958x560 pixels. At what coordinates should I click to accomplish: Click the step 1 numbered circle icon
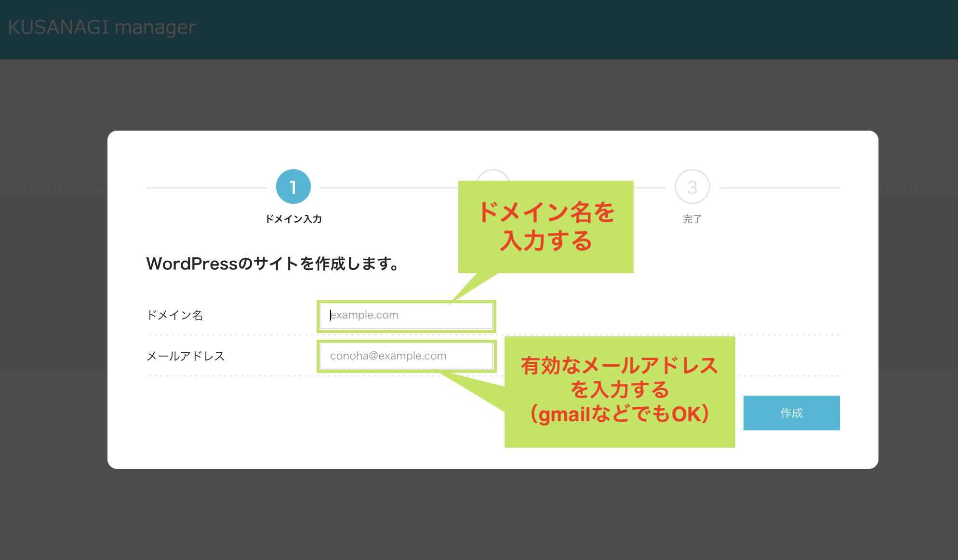pos(293,187)
